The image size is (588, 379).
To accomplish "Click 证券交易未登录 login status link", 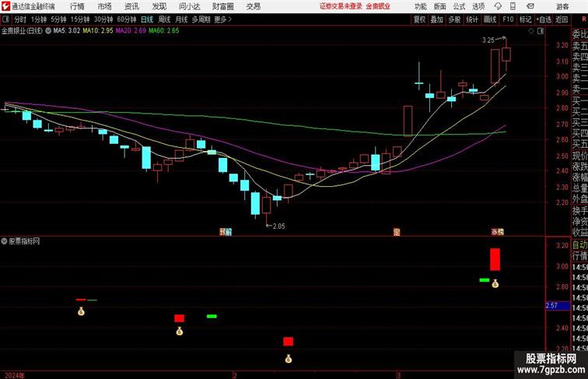I will point(341,6).
